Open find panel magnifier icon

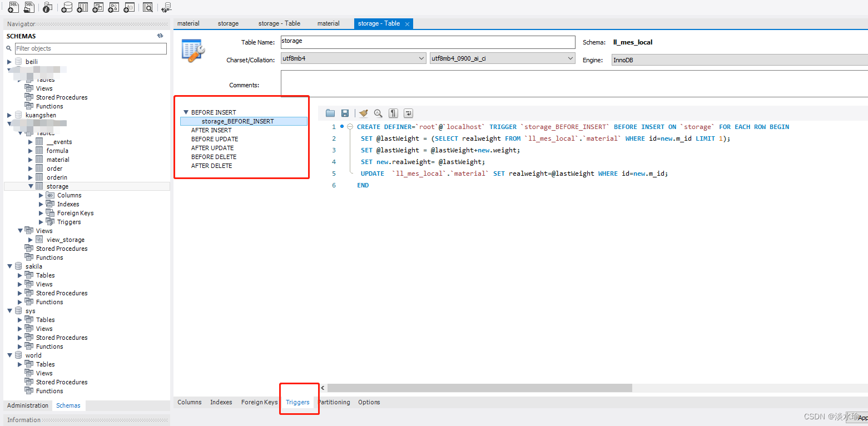point(378,113)
